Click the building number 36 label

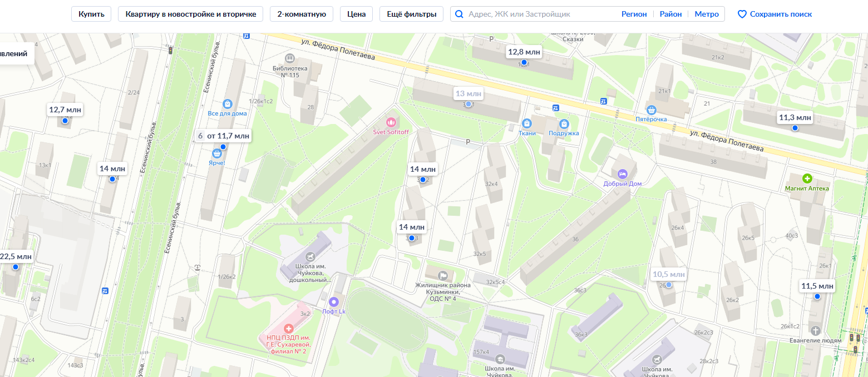click(575, 239)
